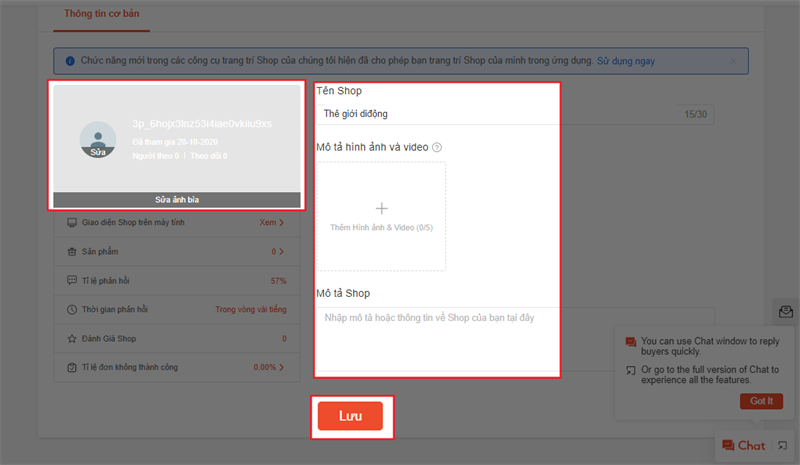Click the 57% response rate value

(x=279, y=281)
